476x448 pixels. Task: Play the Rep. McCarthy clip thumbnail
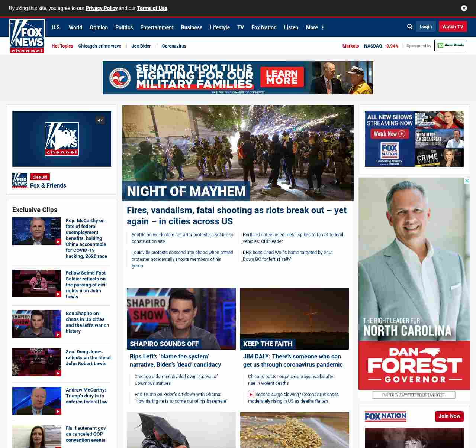pyautogui.click(x=37, y=231)
